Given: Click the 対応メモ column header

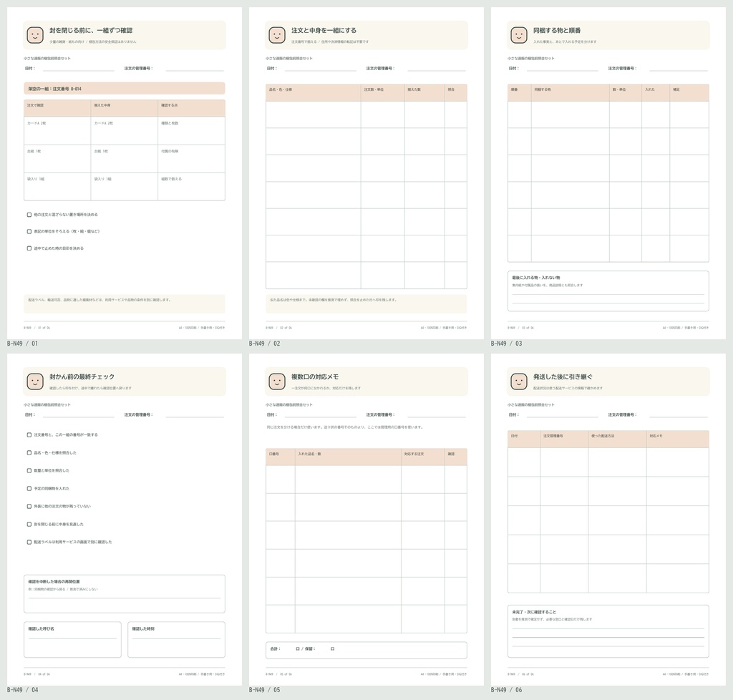Looking at the screenshot, I should pos(678,439).
